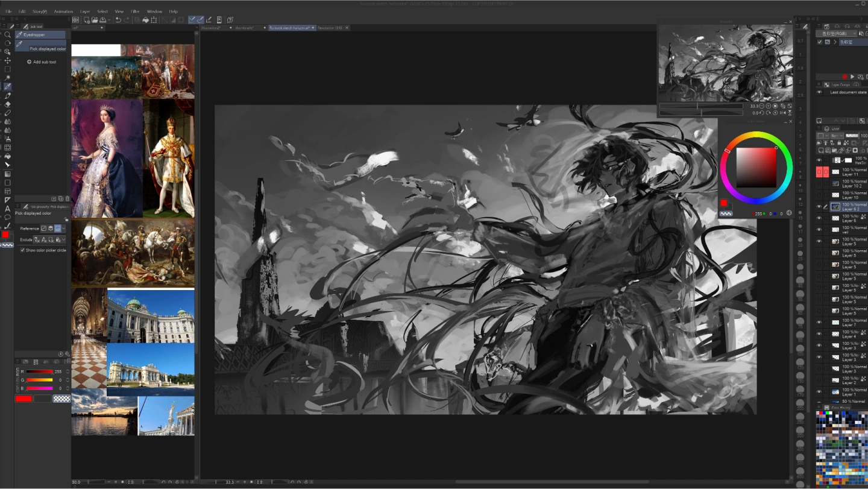Viewport: 868px width, 489px height.
Task: Click the Navigator preview thumbnail
Action: [x=725, y=63]
